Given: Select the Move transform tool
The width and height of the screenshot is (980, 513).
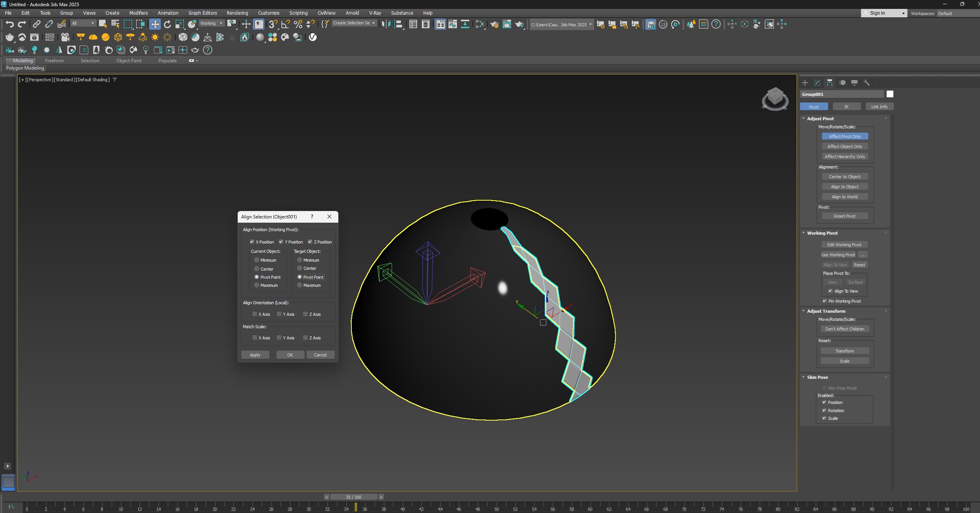Looking at the screenshot, I should [x=155, y=24].
